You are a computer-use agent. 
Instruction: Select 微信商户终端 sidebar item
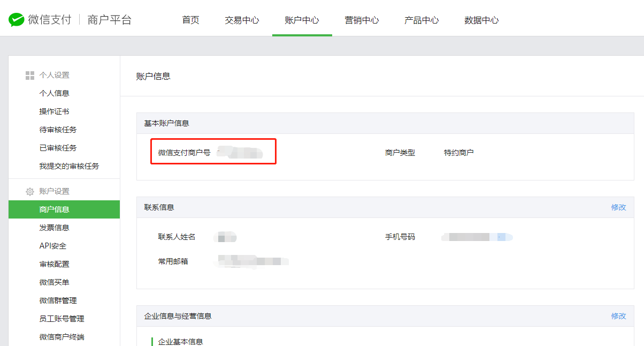(x=62, y=337)
